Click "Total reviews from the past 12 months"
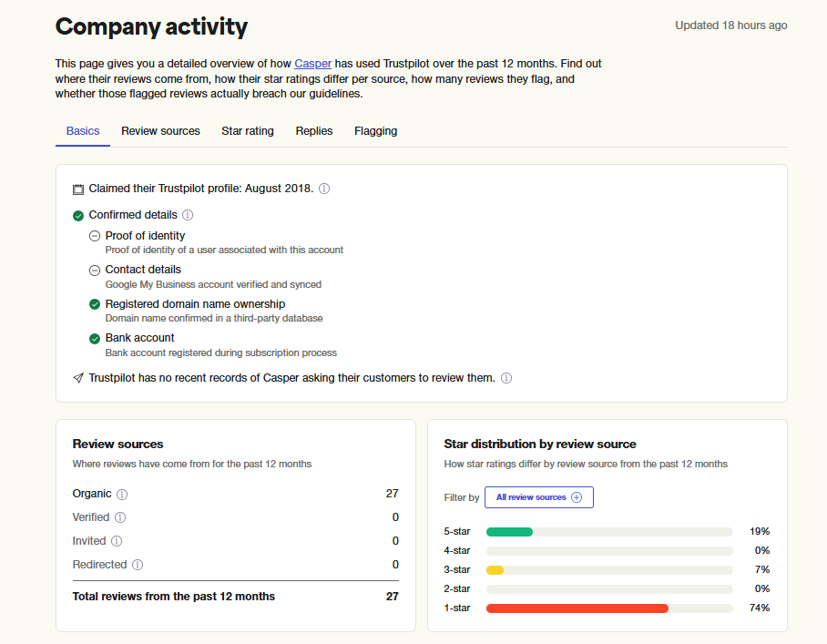827x644 pixels. 174,597
